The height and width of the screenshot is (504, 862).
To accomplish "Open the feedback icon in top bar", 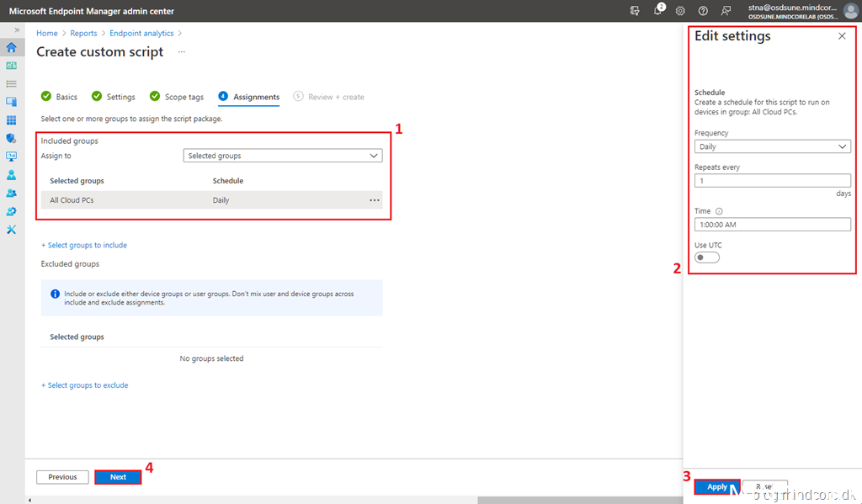I will (726, 10).
